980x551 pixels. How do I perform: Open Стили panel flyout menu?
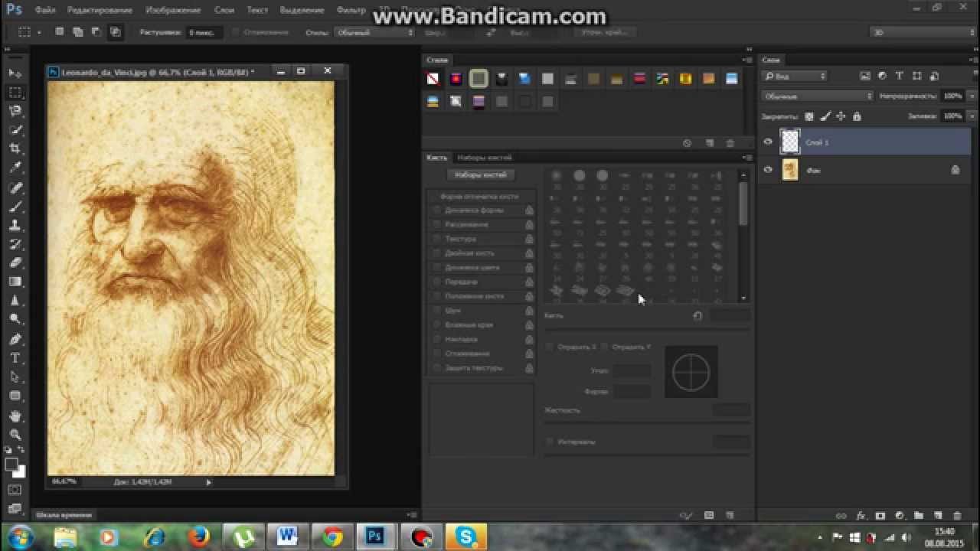pos(747,60)
